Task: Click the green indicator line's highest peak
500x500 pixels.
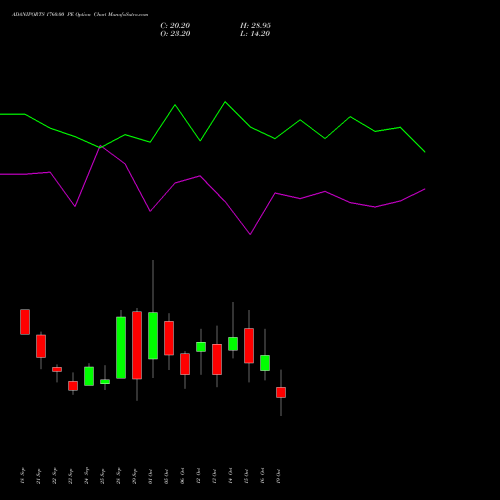Action: point(225,102)
